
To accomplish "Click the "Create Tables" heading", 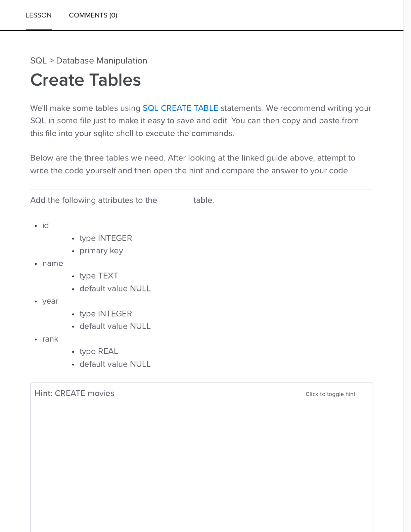I will click(x=86, y=80).
